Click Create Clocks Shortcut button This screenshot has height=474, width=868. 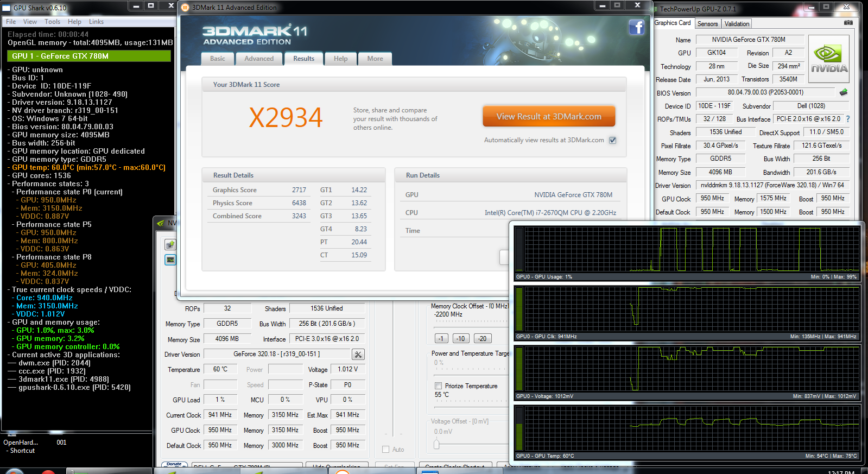point(455,465)
